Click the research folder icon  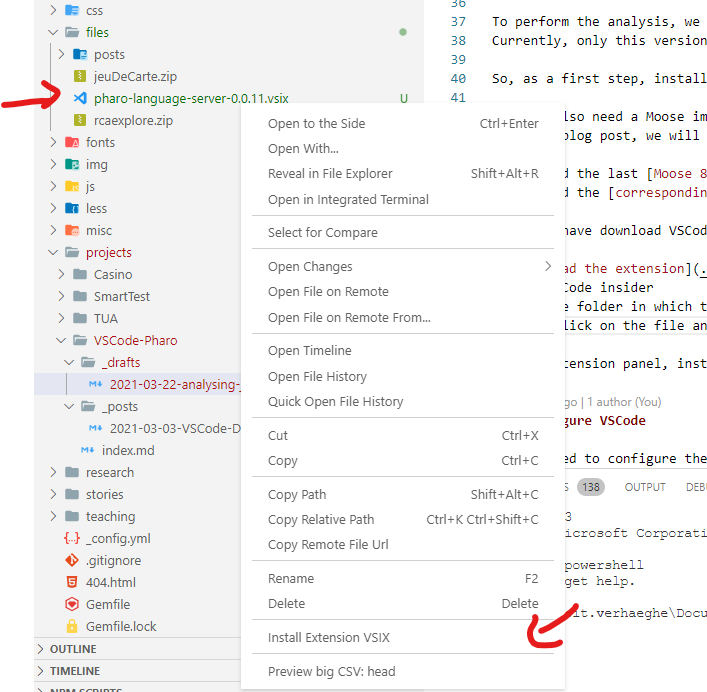[x=72, y=472]
